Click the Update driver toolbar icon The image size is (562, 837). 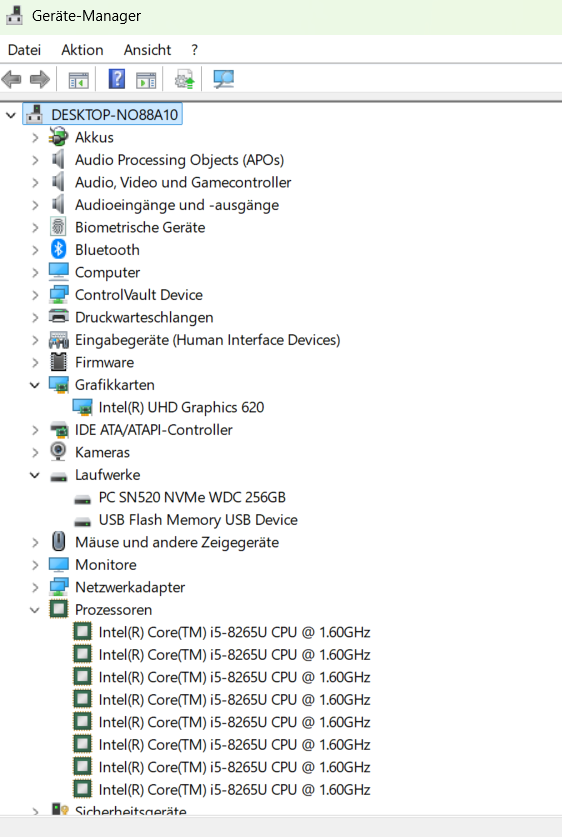pos(185,80)
